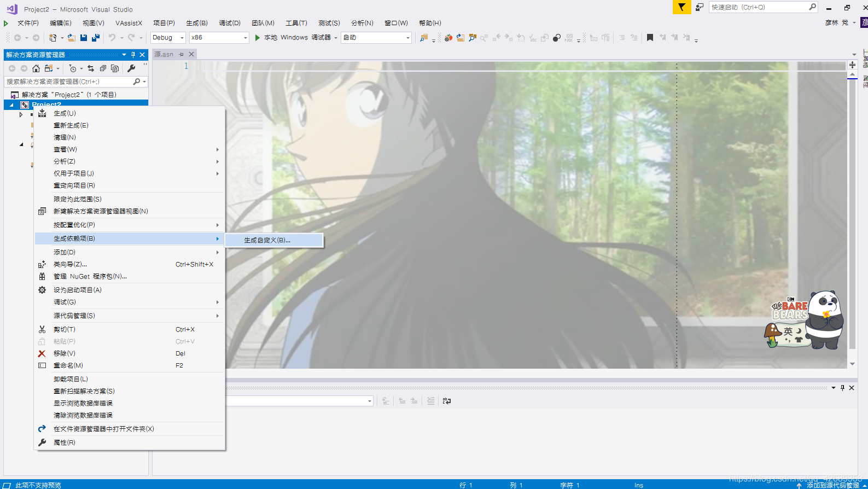Click the pending changes filter clock icon
This screenshot has width=868, height=489.
(73, 68)
